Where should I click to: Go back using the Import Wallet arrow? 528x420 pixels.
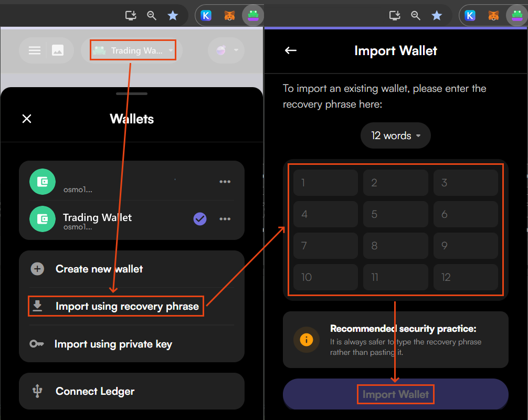point(290,50)
